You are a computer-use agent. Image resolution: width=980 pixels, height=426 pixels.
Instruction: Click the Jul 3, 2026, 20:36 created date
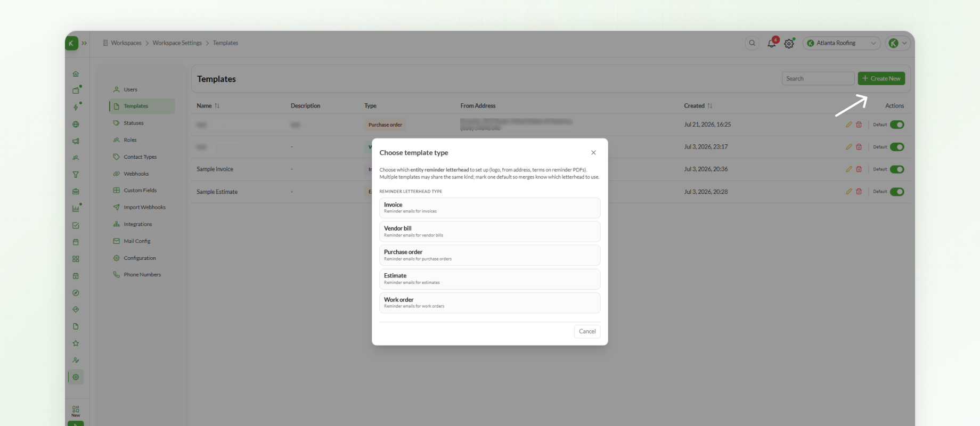(706, 169)
